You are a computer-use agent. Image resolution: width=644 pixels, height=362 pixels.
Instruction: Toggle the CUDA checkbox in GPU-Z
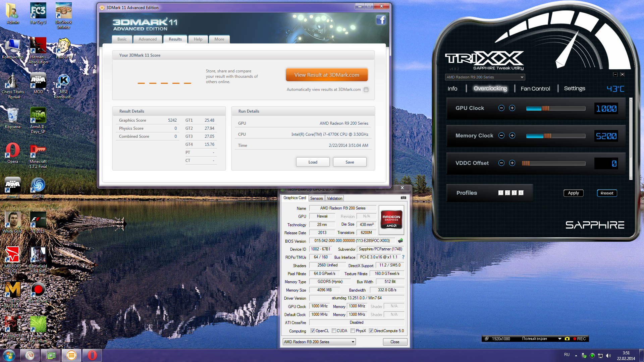pyautogui.click(x=334, y=331)
